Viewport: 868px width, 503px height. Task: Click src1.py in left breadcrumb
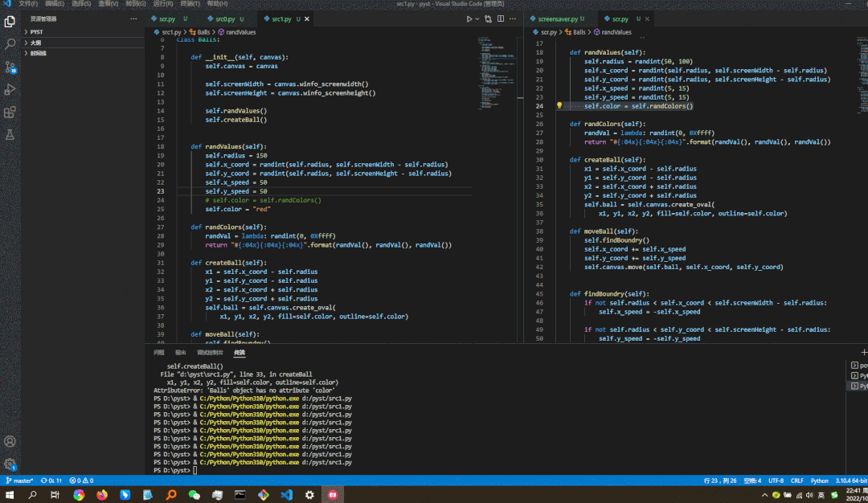pos(168,32)
